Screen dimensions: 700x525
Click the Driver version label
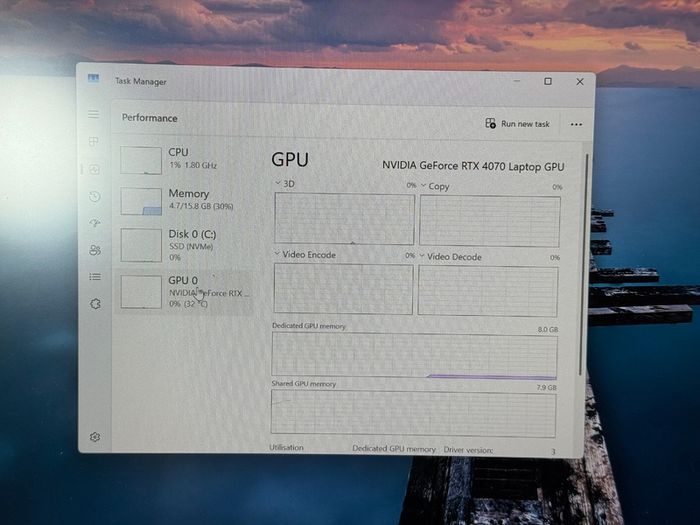[468, 450]
